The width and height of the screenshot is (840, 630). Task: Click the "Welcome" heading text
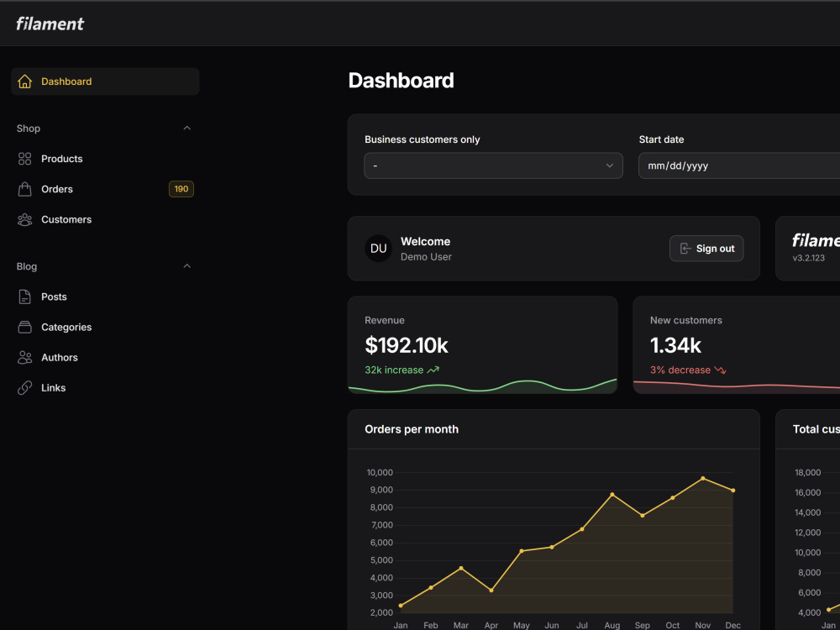tap(425, 242)
